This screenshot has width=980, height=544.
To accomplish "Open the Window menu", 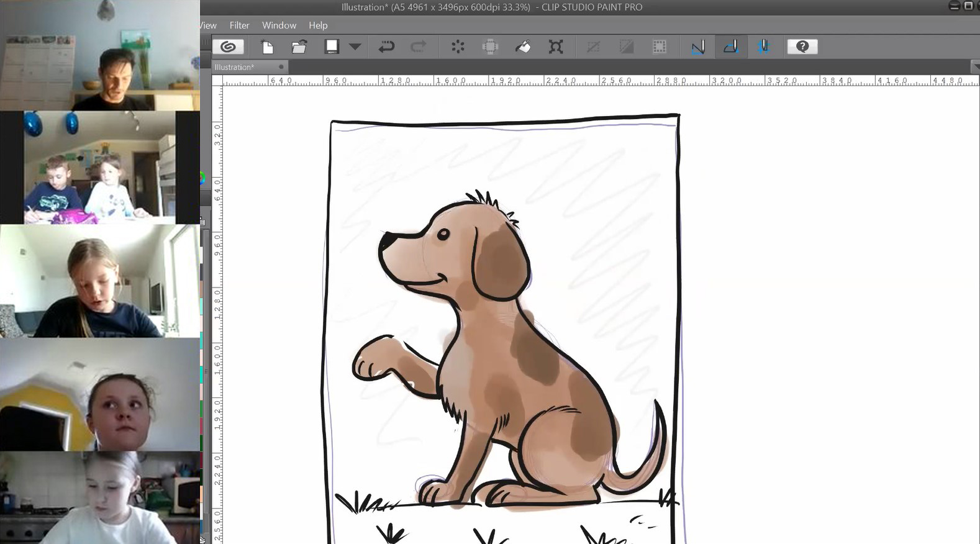I will pyautogui.click(x=279, y=25).
